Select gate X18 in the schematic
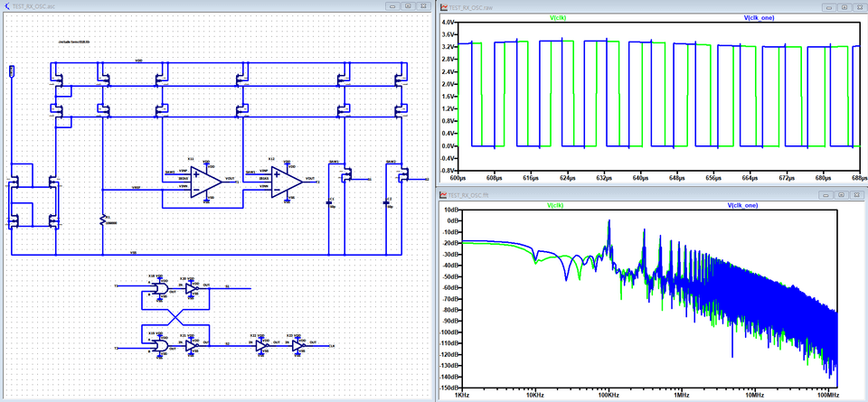 (x=161, y=289)
